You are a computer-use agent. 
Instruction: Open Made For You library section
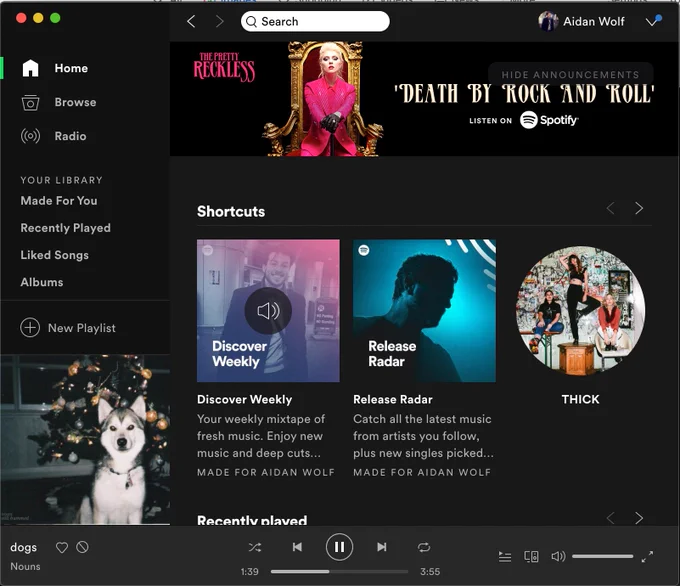coord(59,201)
